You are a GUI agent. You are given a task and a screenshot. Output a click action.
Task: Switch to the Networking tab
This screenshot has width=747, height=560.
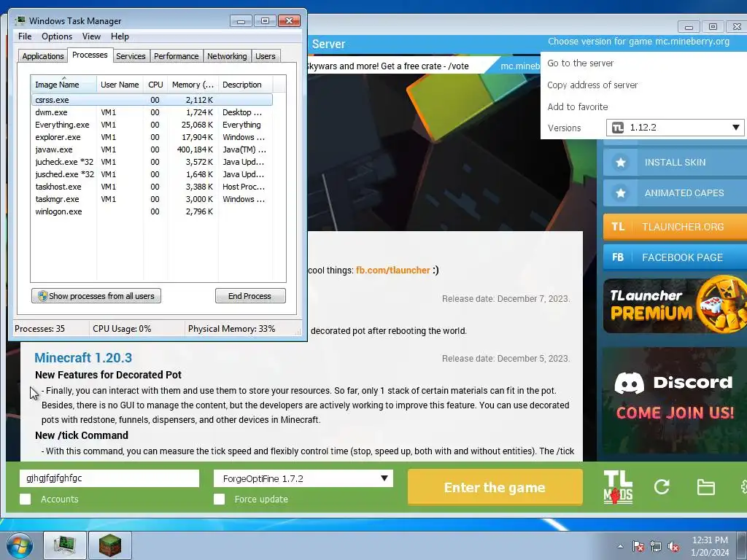[x=227, y=56]
